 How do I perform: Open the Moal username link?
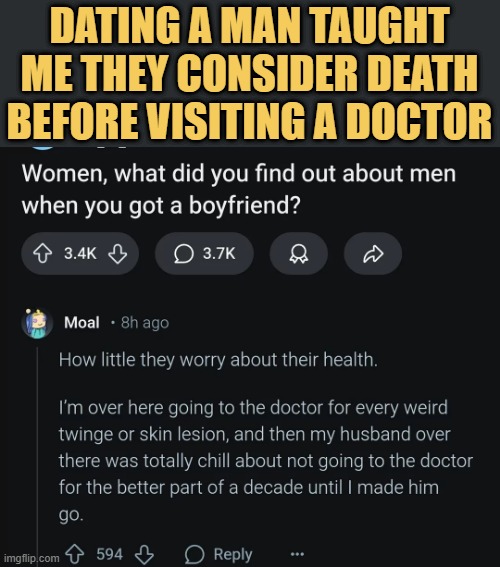pyautogui.click(x=82, y=322)
